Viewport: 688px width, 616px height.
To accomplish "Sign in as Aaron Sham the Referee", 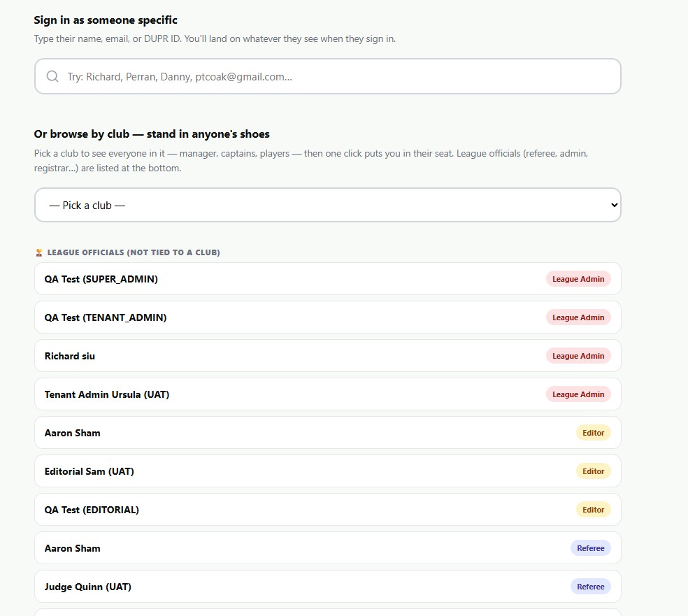I will point(328,548).
